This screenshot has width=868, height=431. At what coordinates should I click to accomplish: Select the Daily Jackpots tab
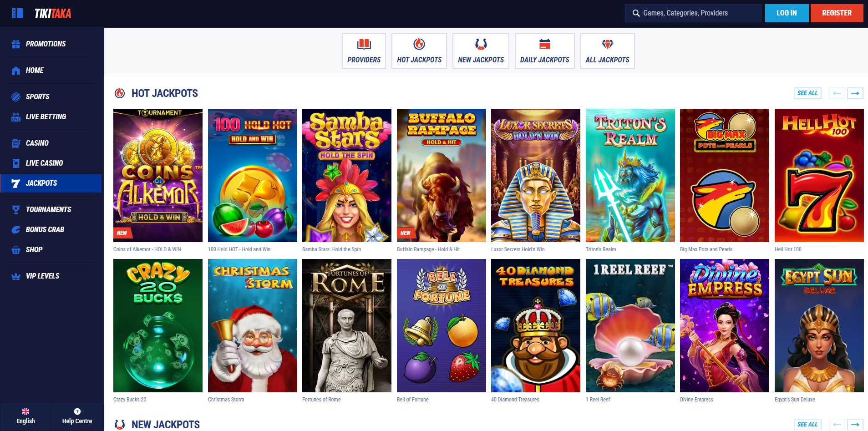544,51
